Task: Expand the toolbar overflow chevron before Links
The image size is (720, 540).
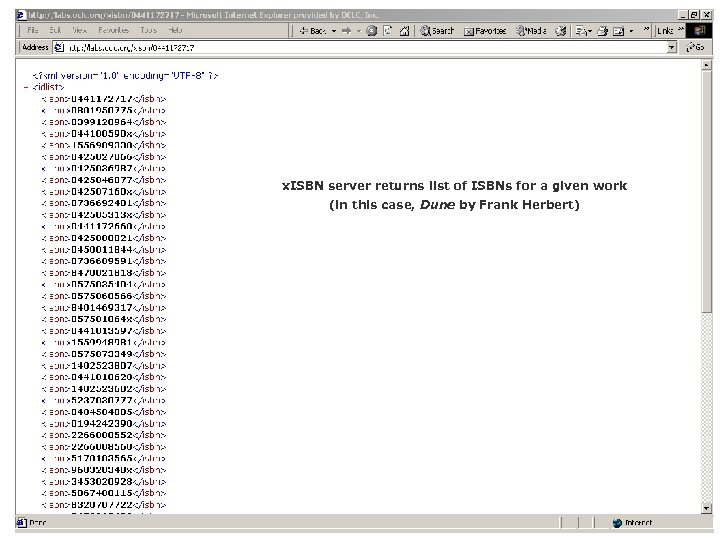Action: (646, 29)
